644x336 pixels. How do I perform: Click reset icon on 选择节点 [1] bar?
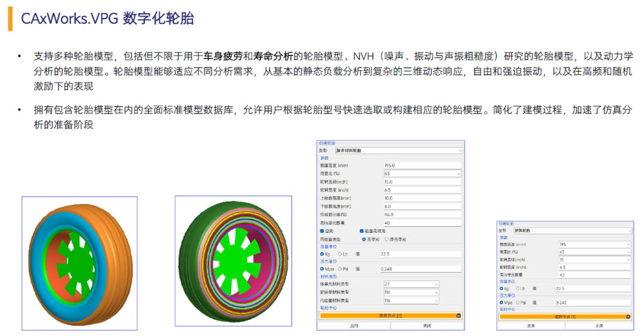628,317
